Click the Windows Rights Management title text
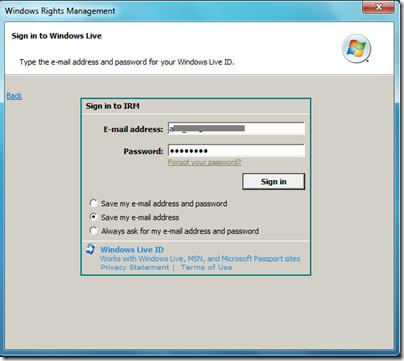 60,11
